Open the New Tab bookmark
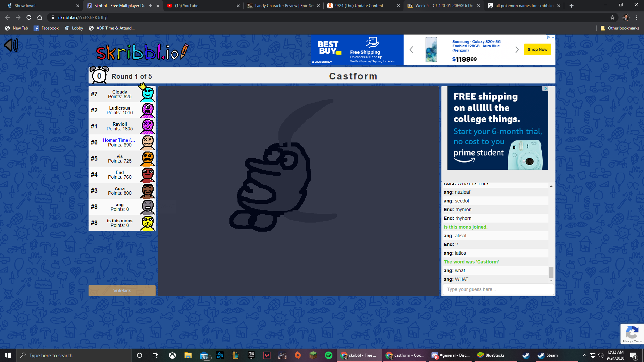The image size is (644, 362). point(16,28)
